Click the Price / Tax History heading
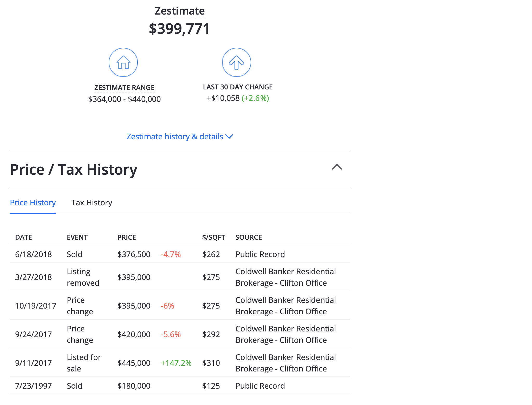 pyautogui.click(x=74, y=169)
